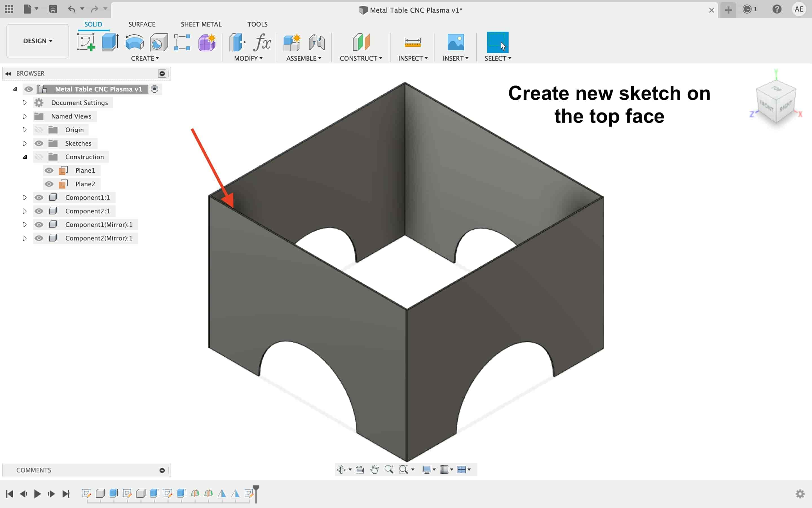This screenshot has width=812, height=508.
Task: Open the CONSTRUCT dropdown menu
Action: (x=361, y=58)
